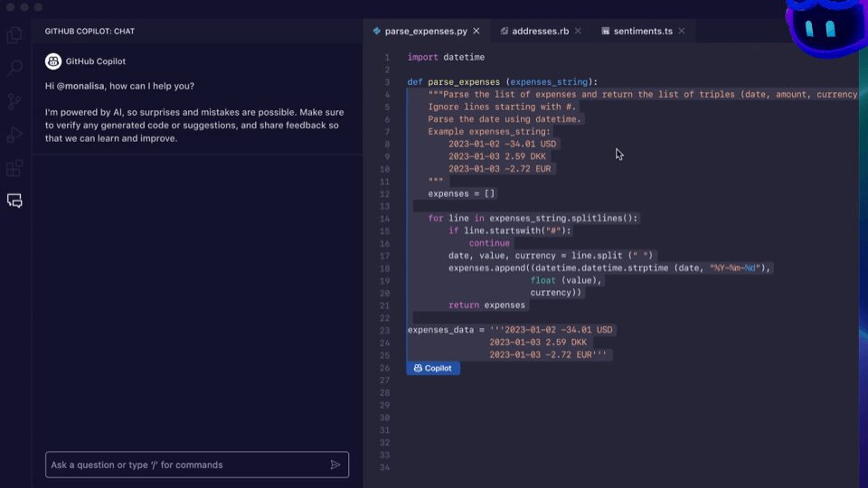Click the Python file icon on parse_expenses.py tab
This screenshot has width=868, height=488.
pos(377,31)
